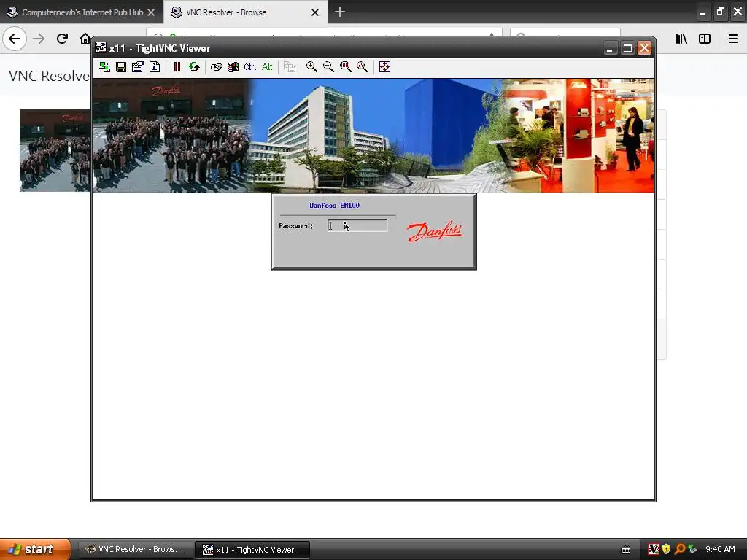Image resolution: width=747 pixels, height=560 pixels.
Task: Toggle the Ctrl key in the toolbar
Action: click(250, 67)
